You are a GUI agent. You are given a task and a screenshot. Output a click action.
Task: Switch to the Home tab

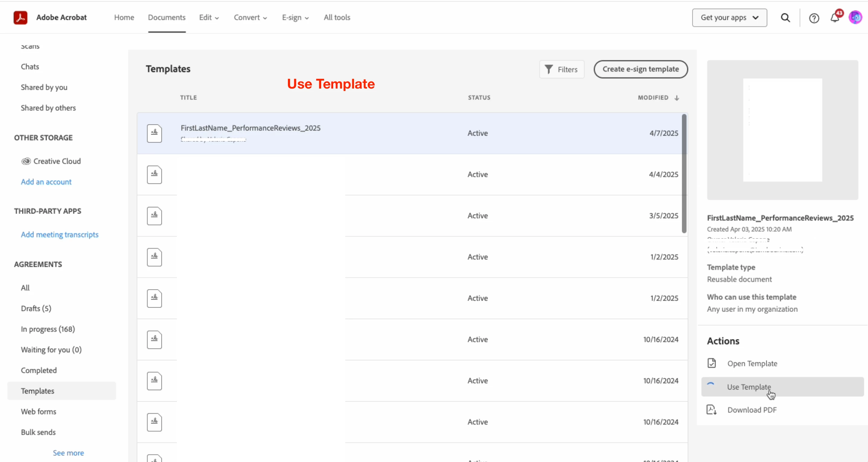[x=124, y=18]
